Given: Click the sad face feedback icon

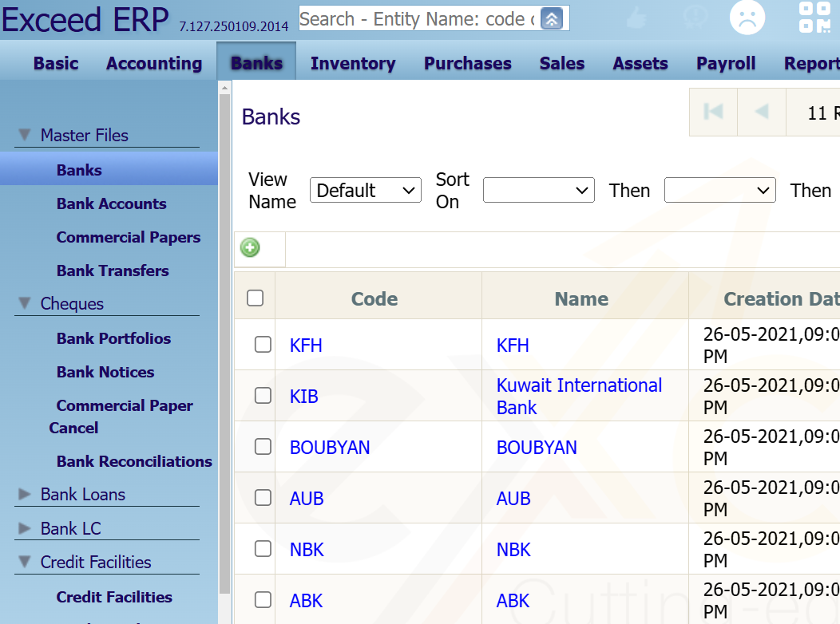Looking at the screenshot, I should coord(747,17).
